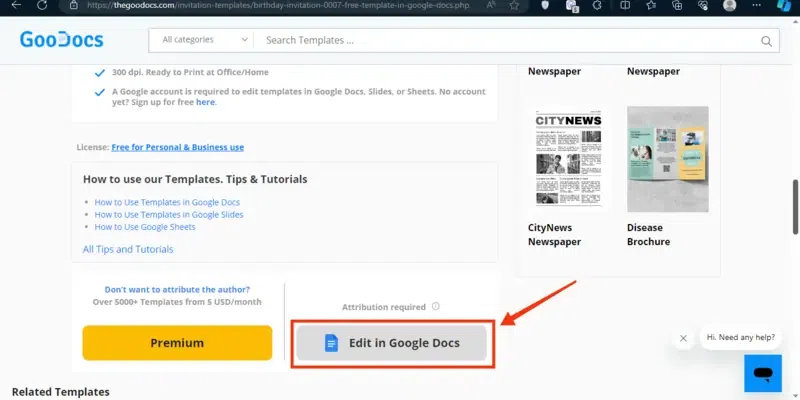Open Free for Personal & Business use license link

(x=178, y=147)
